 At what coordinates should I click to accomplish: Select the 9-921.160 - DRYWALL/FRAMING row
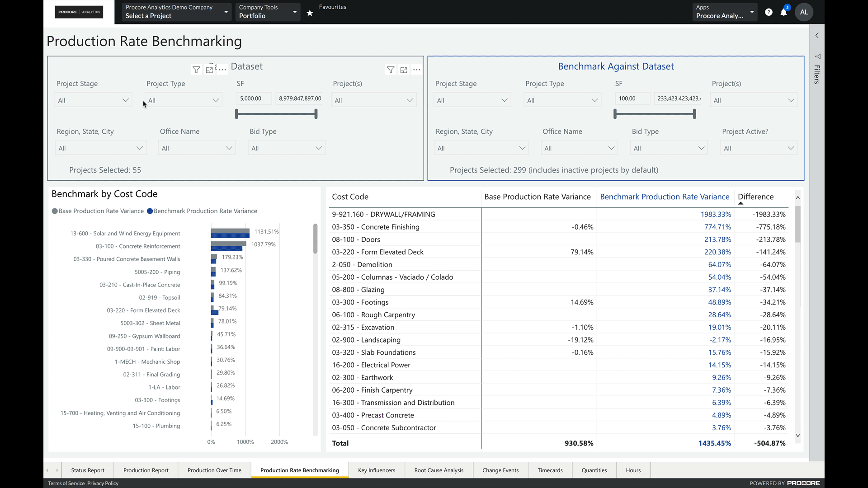558,215
